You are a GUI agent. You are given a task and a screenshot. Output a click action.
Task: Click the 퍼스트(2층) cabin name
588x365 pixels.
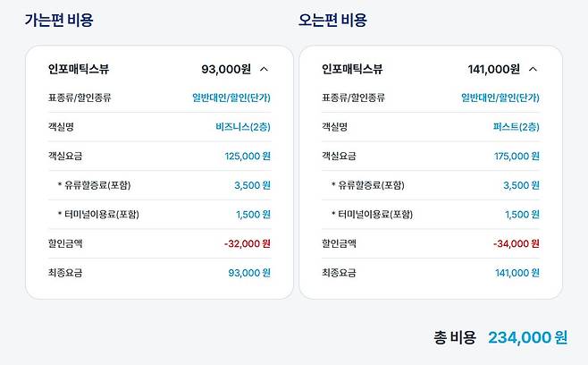pyautogui.click(x=516, y=127)
